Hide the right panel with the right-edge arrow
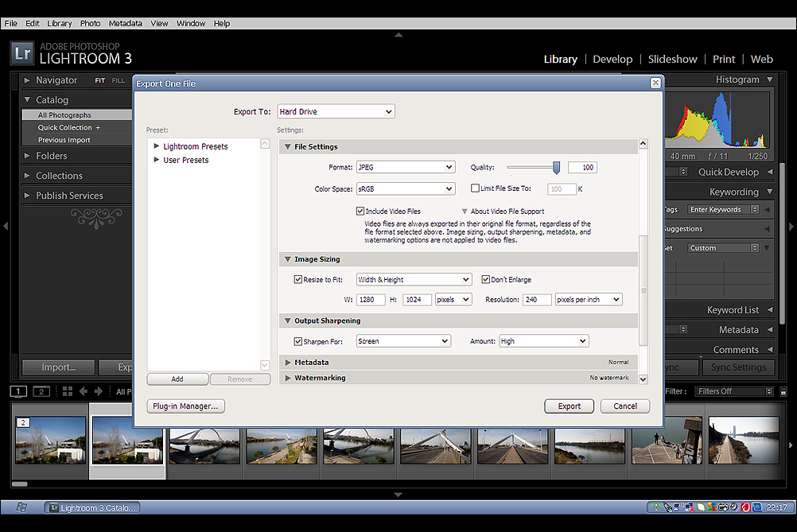 (791, 226)
